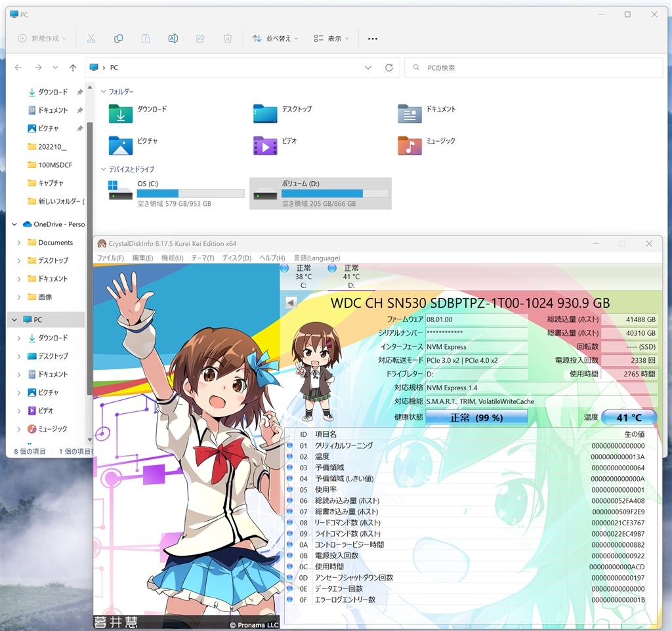Click the 電源投入回数 value 2338 回
The image size is (672, 631).
click(629, 360)
